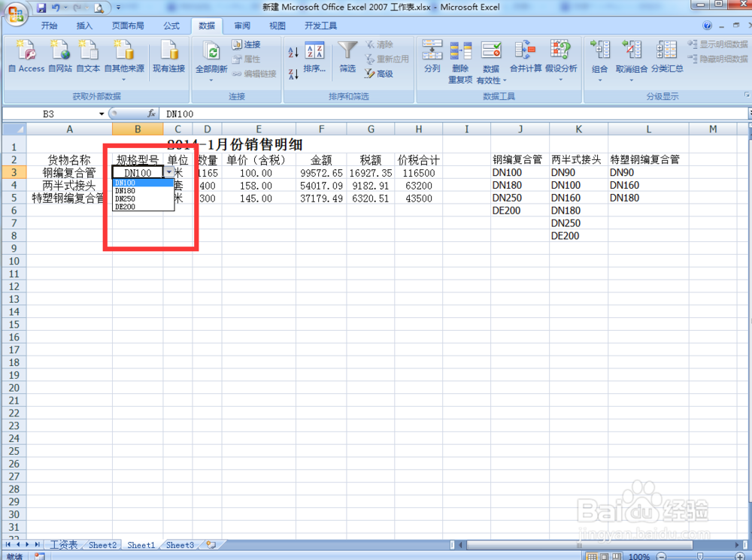
Task: Open Advanced filter (高级)
Action: point(379,74)
